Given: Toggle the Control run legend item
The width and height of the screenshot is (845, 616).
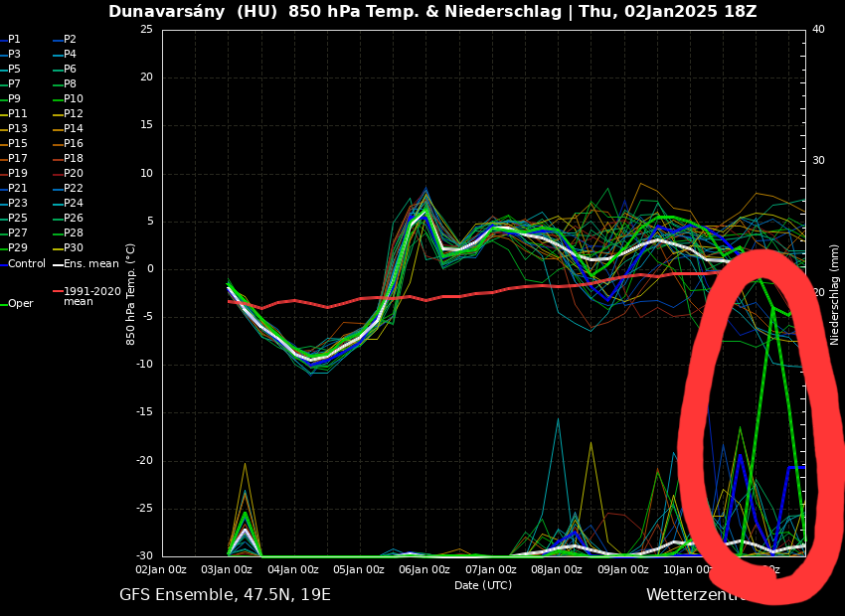Looking at the screenshot, I should (27, 264).
